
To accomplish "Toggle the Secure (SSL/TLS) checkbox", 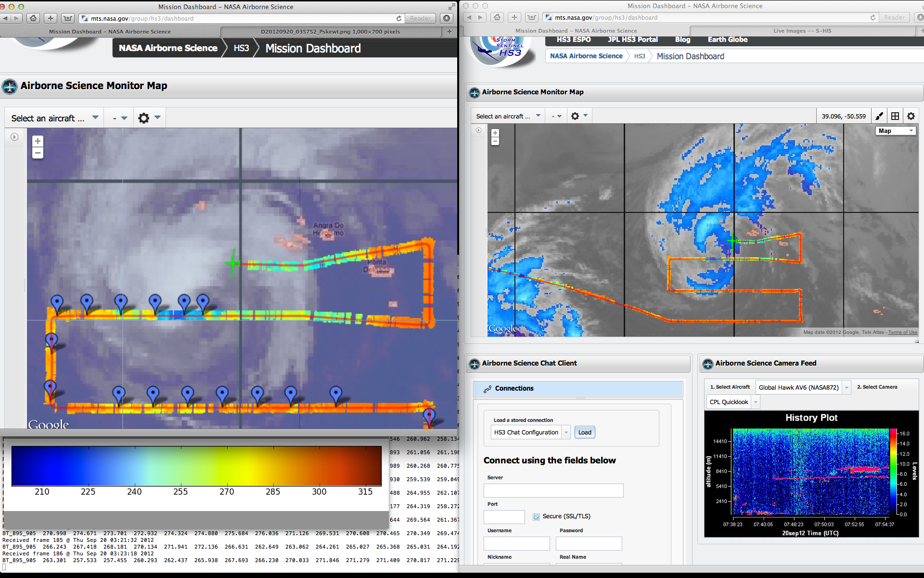I will (x=536, y=516).
